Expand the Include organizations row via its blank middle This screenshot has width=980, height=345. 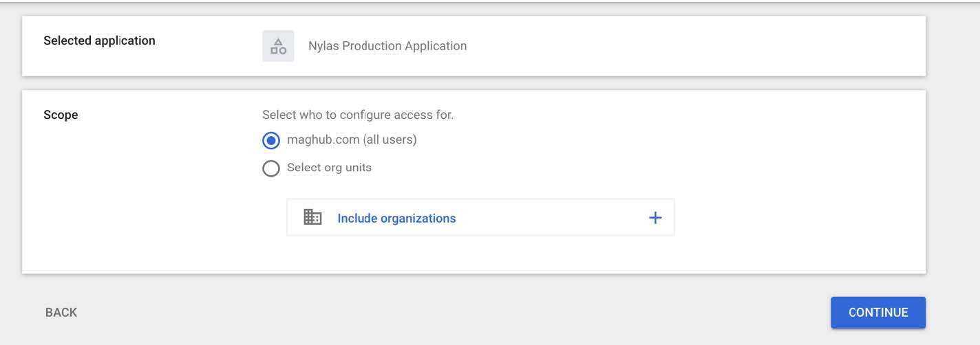point(551,218)
